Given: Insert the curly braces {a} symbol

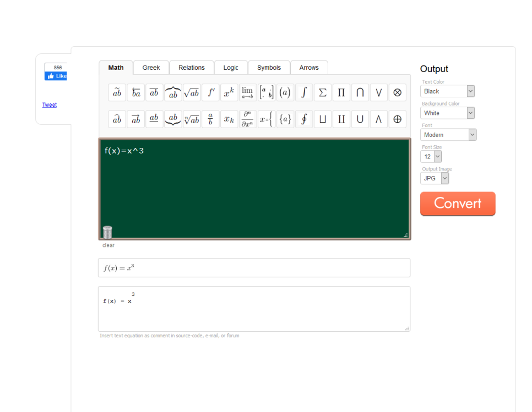Looking at the screenshot, I should (285, 119).
